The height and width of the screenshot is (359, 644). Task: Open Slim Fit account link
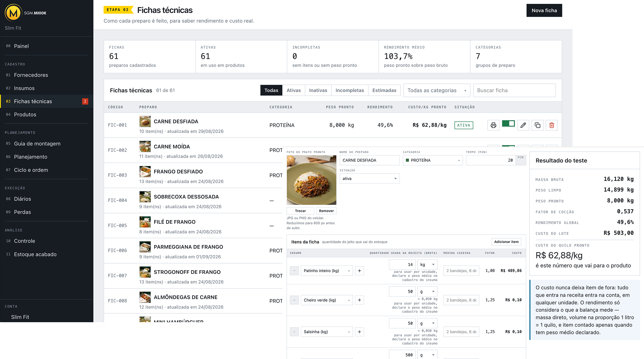pyautogui.click(x=20, y=317)
